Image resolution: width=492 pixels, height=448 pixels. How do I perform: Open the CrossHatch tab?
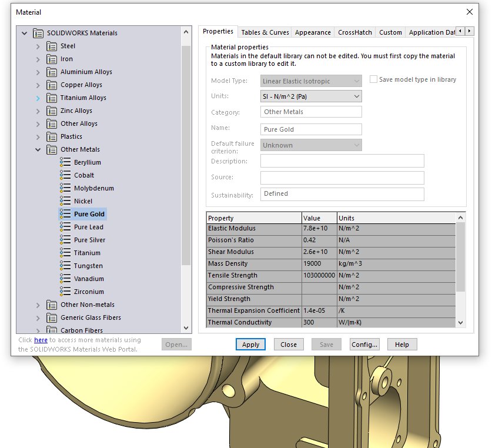tap(355, 32)
